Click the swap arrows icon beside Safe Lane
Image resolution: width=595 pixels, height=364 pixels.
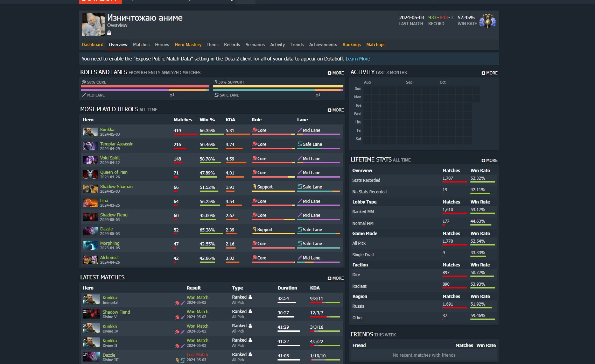tap(318, 95)
